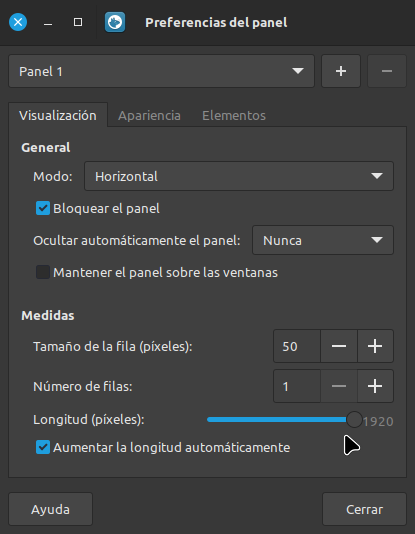Screen dimensions: 415x534
Task: Add a new panel with plus button
Action: pos(341,71)
